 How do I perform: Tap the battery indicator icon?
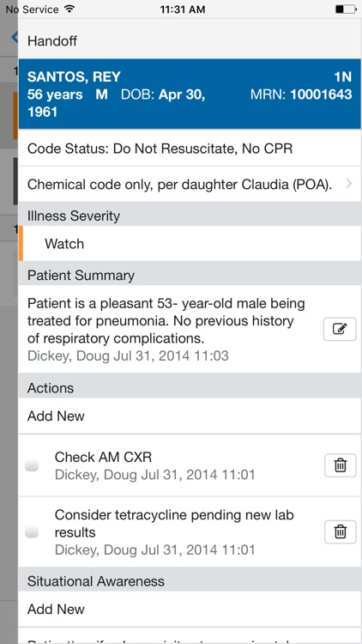(x=346, y=9)
